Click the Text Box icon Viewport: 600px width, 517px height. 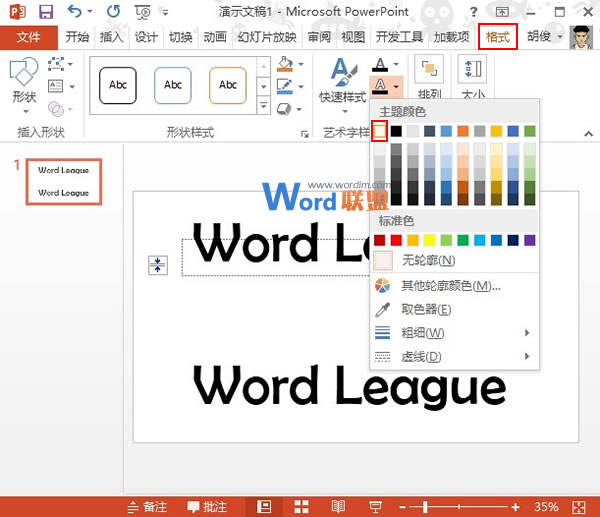click(x=55, y=86)
